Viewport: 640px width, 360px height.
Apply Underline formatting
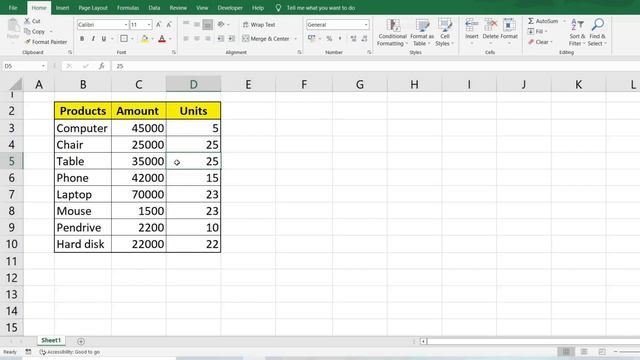104,39
